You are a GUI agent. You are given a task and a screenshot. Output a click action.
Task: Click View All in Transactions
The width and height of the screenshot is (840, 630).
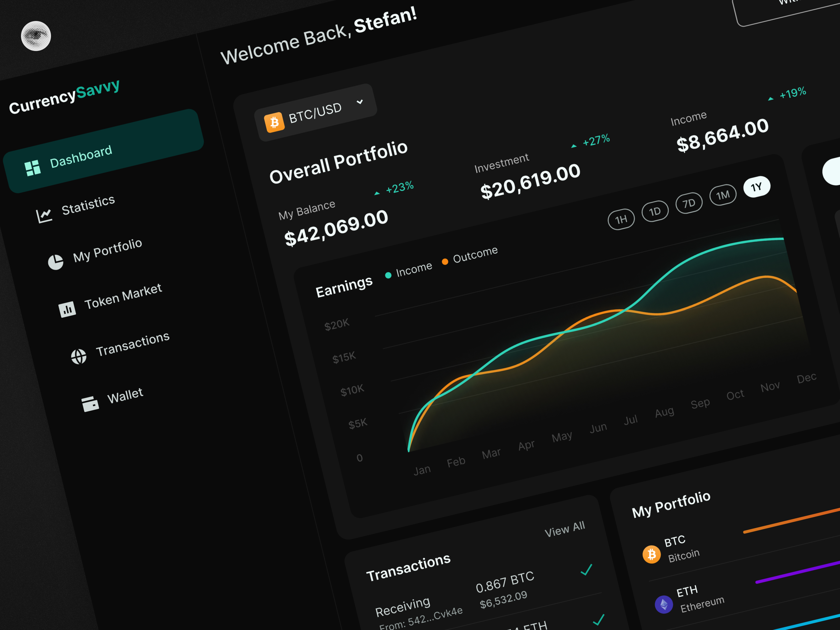coord(565,529)
